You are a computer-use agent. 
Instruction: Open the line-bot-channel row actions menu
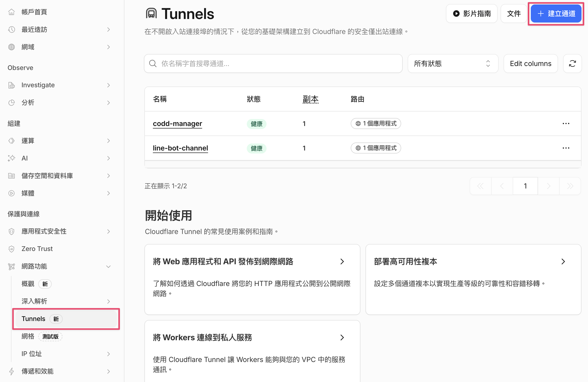tap(566, 148)
